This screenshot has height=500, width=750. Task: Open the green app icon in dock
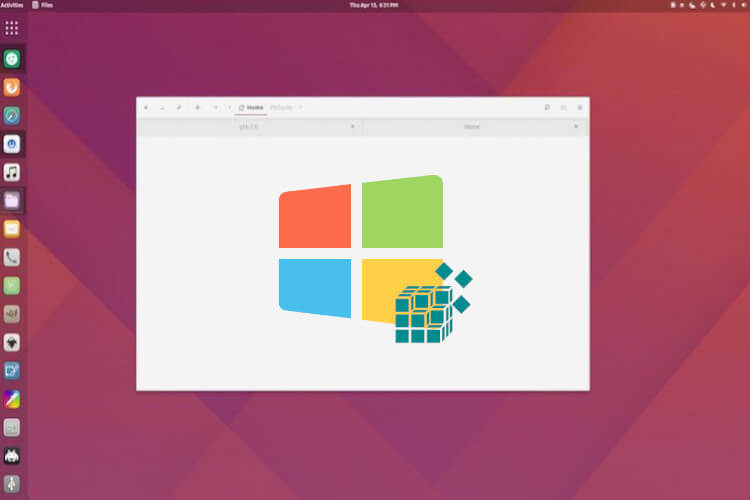pos(12,286)
